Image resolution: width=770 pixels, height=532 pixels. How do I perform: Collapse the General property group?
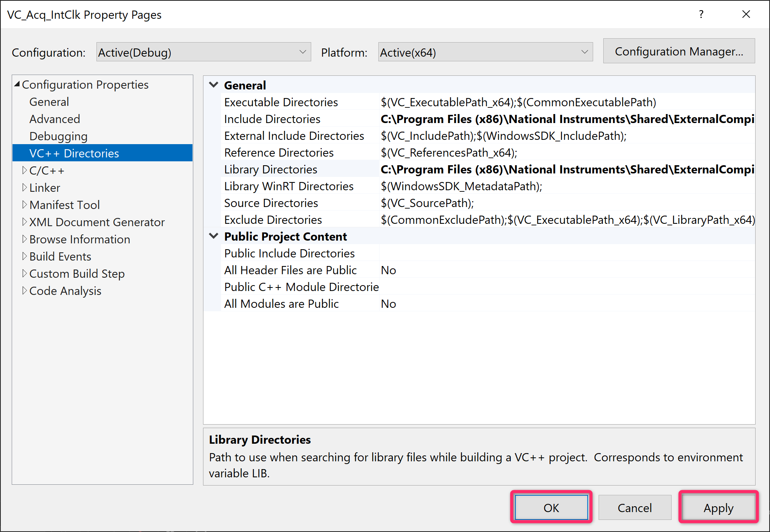(214, 85)
